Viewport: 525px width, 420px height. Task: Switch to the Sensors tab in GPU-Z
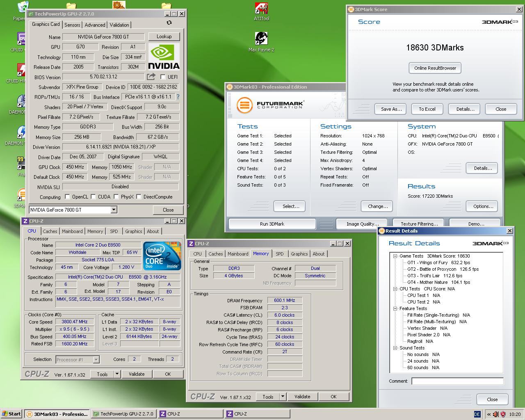click(72, 25)
